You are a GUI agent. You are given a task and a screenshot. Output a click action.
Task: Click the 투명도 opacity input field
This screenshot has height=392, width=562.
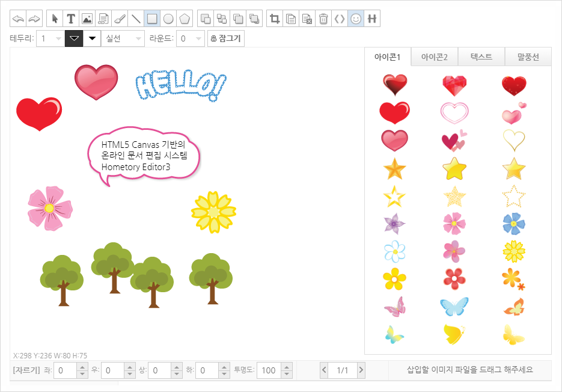269,370
